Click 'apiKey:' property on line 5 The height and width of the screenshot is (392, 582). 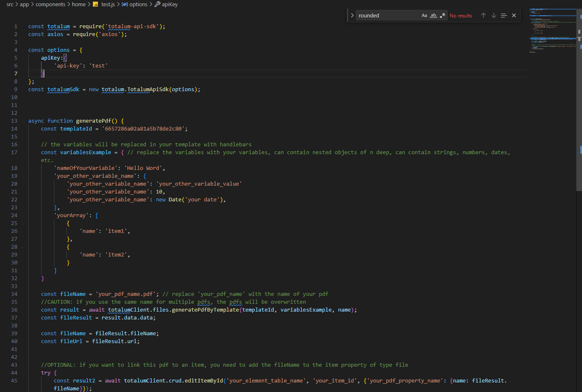(52, 58)
